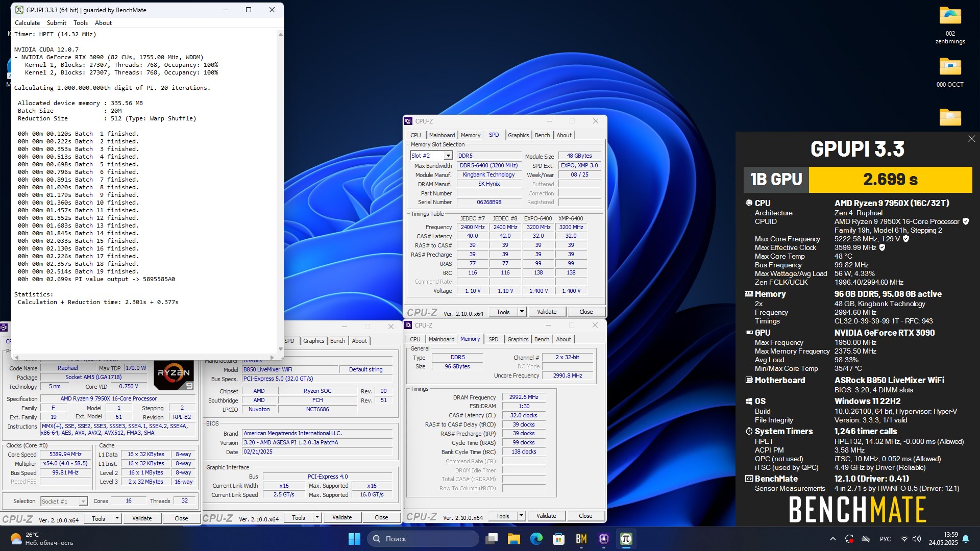
Task: Click Validate in the CPU-Z SPD window
Action: 547,312
